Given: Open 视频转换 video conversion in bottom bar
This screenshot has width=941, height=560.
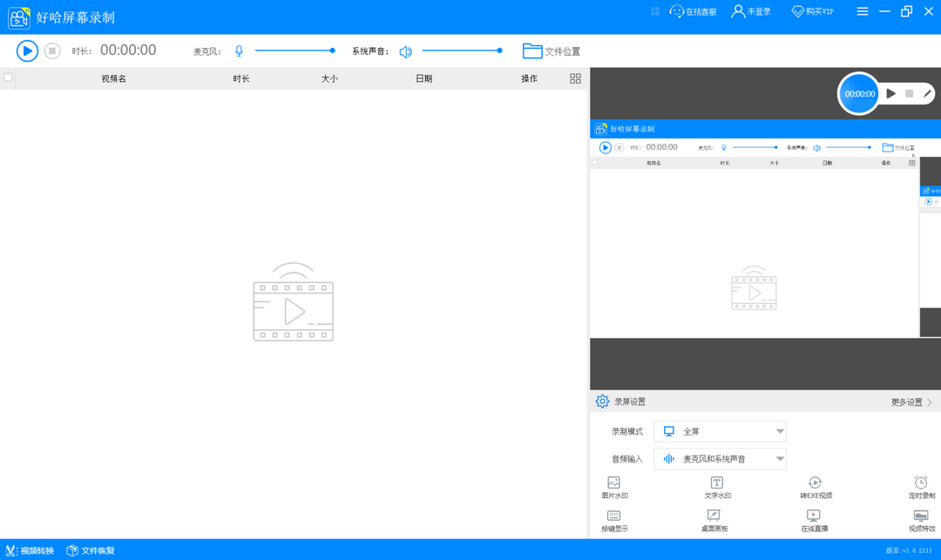Looking at the screenshot, I should 30,550.
